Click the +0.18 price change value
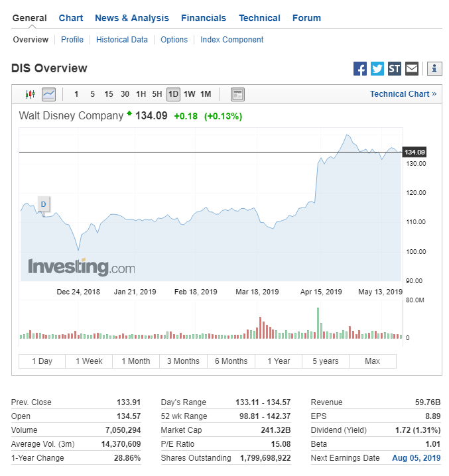 [x=186, y=116]
